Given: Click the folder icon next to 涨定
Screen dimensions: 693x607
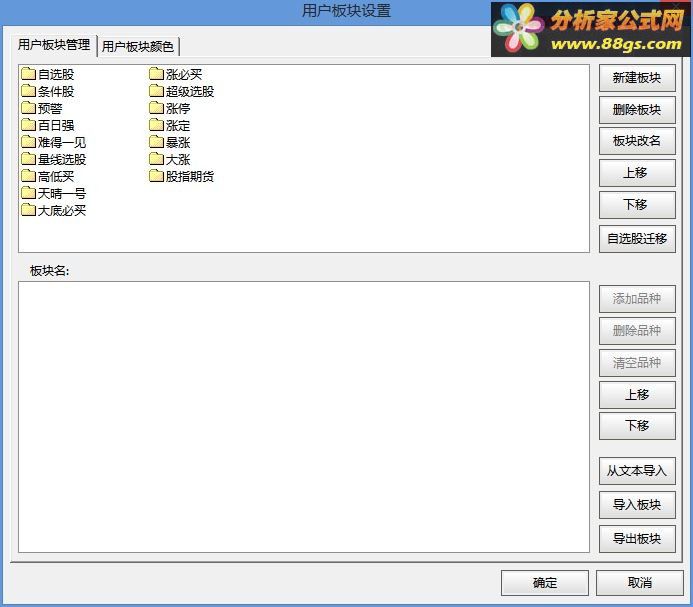Looking at the screenshot, I should click(156, 125).
